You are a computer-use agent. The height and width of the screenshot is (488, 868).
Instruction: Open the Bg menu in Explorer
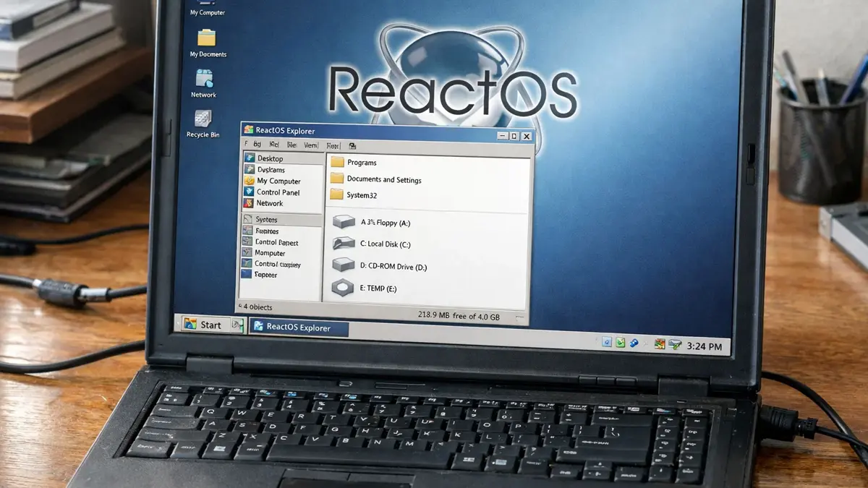(257, 145)
